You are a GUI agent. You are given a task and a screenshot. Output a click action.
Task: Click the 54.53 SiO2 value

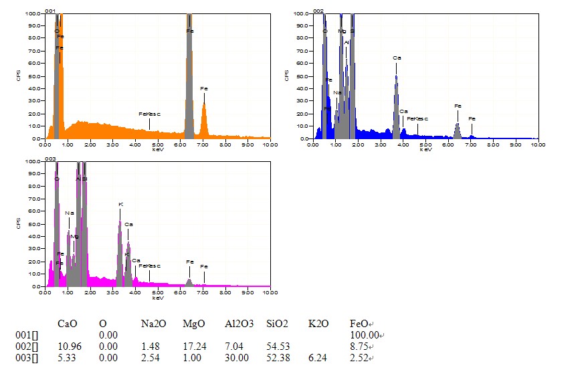click(x=278, y=347)
